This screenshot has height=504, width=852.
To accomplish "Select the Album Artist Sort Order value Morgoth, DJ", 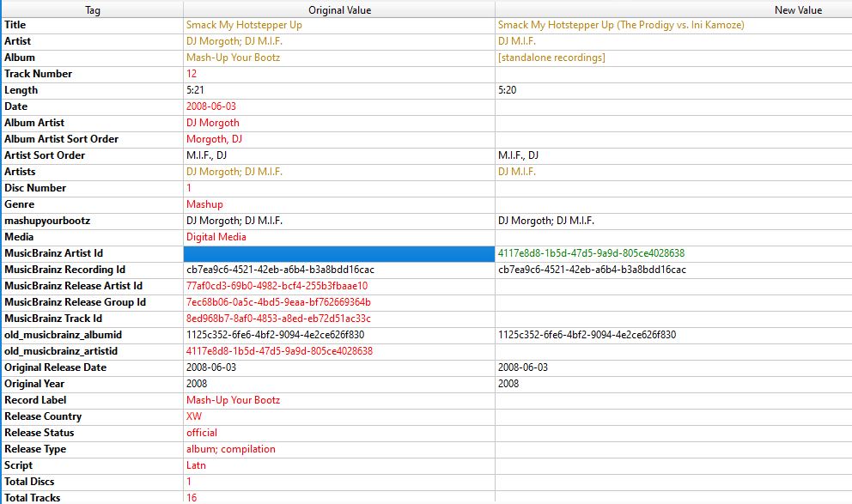I will pos(214,139).
